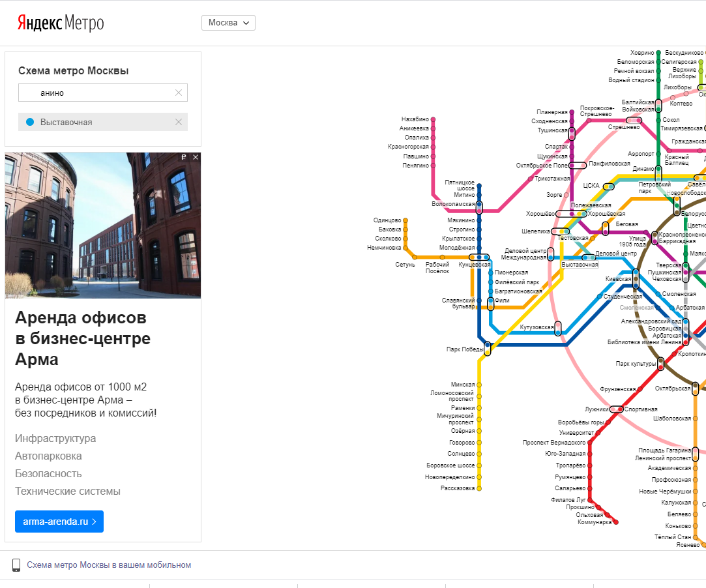Click the Рассказовка terminus station dot
This screenshot has width=706, height=588.
coord(479,488)
